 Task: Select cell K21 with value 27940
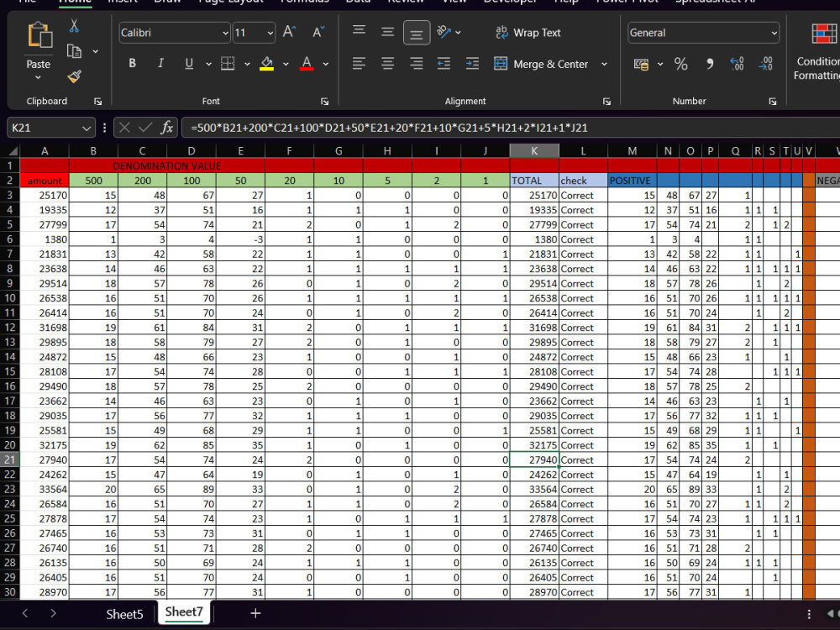[534, 459]
